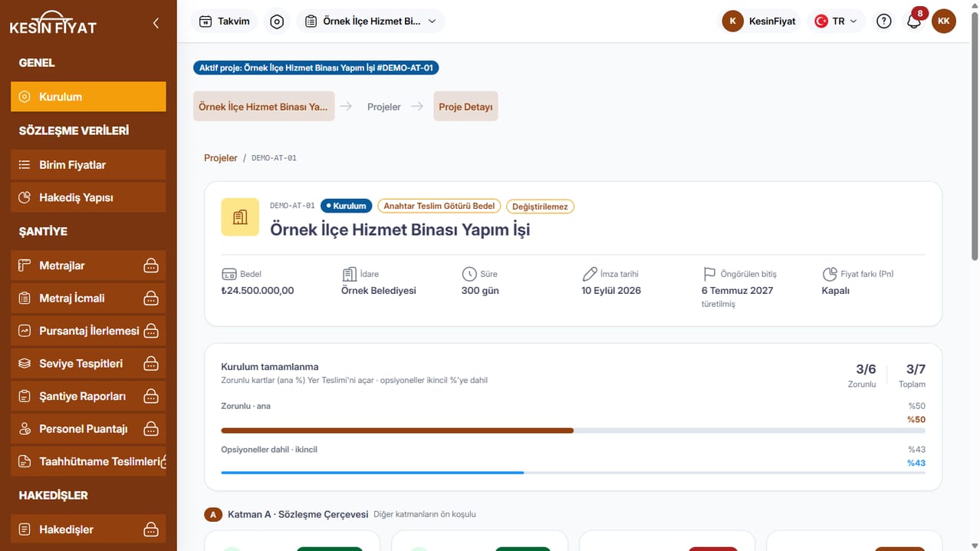Click the Değiştirilemez tag
The image size is (980, 551).
click(x=540, y=206)
